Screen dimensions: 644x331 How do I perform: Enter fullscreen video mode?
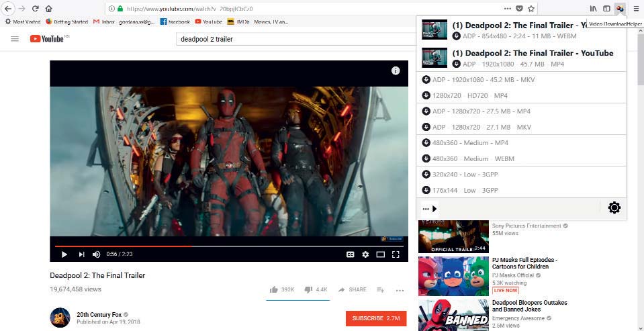(x=396, y=254)
